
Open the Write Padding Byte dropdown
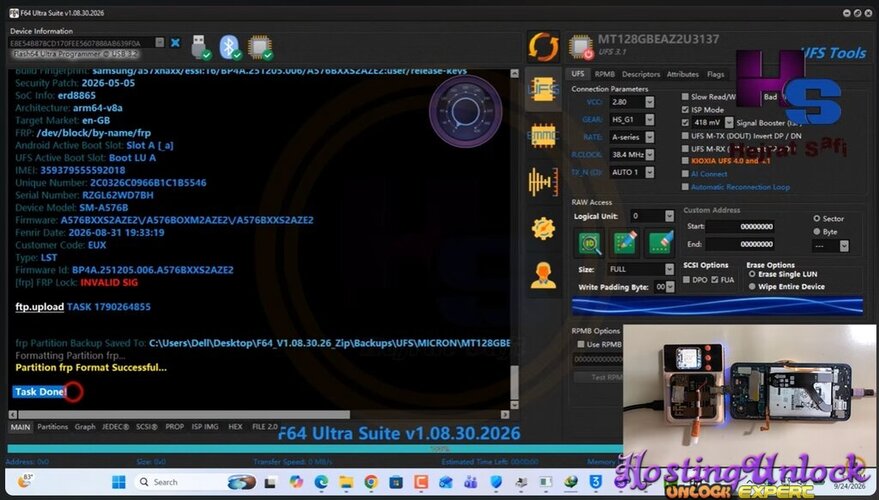[x=670, y=286]
